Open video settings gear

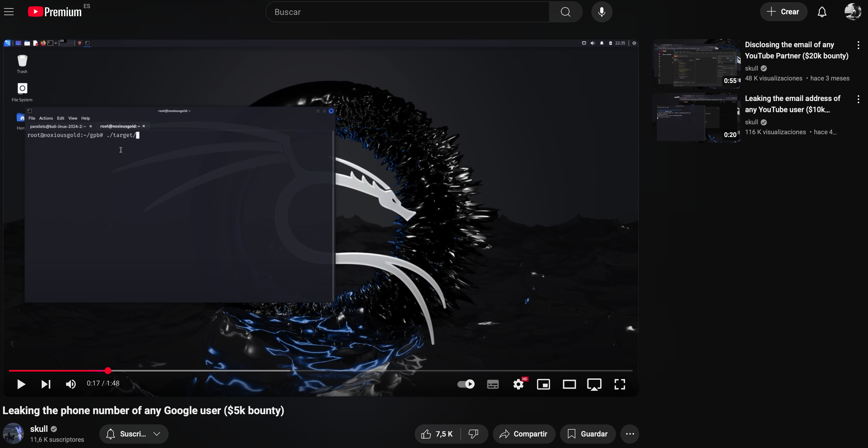tap(518, 384)
